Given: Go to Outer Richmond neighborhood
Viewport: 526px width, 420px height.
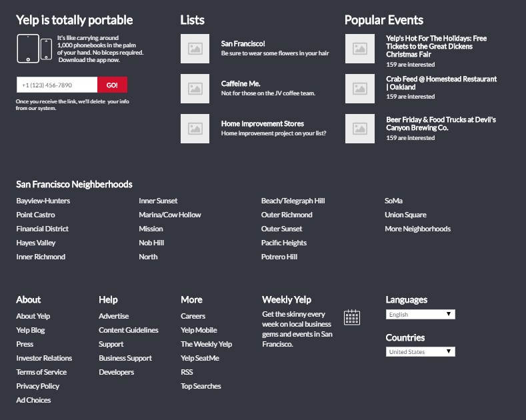Looking at the screenshot, I should tap(287, 215).
